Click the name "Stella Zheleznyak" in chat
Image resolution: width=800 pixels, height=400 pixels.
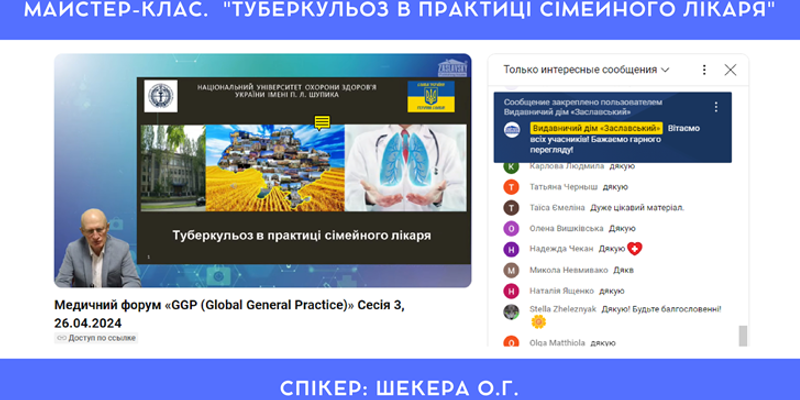[x=563, y=309]
